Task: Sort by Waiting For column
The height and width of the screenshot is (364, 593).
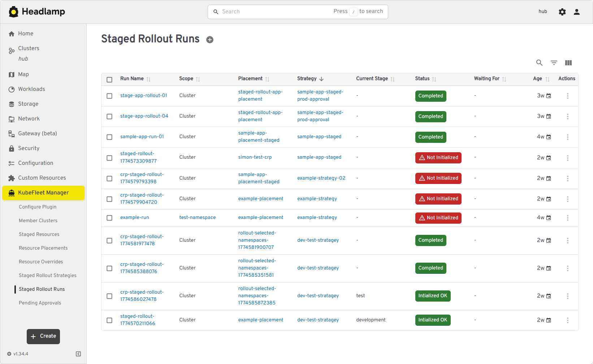Action: coord(504,79)
